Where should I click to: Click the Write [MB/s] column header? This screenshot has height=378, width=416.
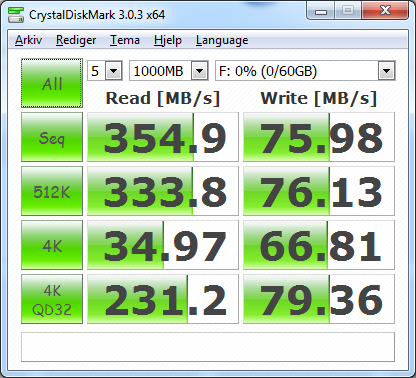point(319,99)
